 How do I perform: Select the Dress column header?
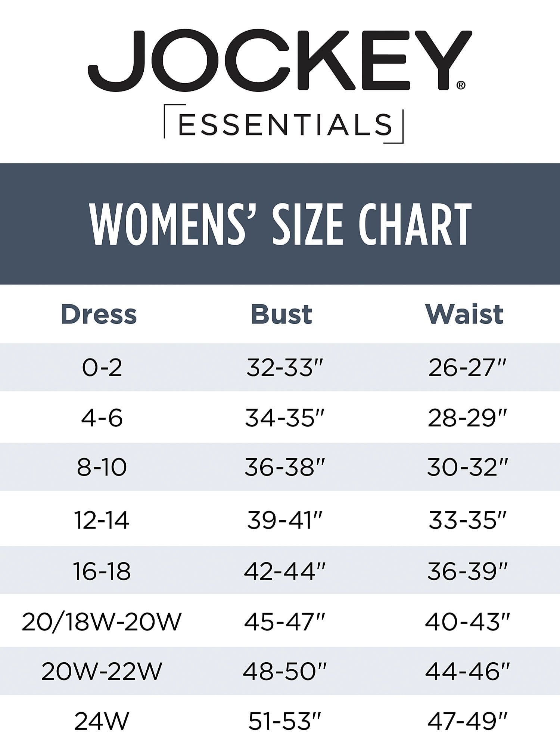point(99,314)
